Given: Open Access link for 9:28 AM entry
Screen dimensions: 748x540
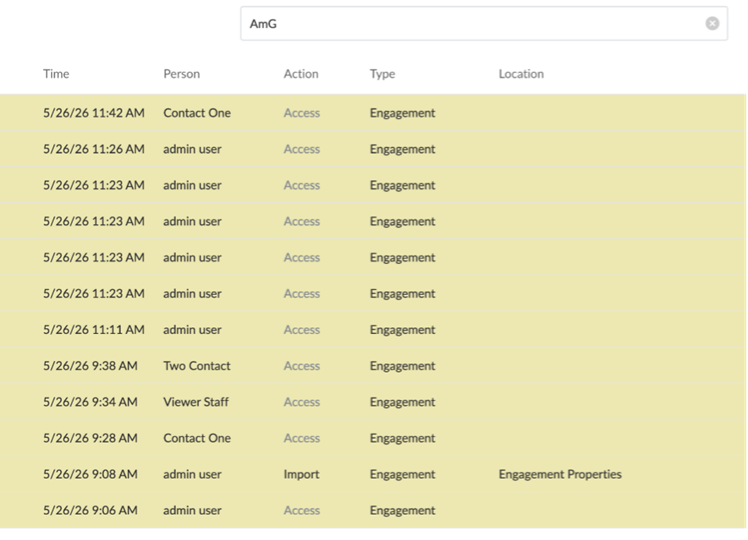Looking at the screenshot, I should [301, 438].
